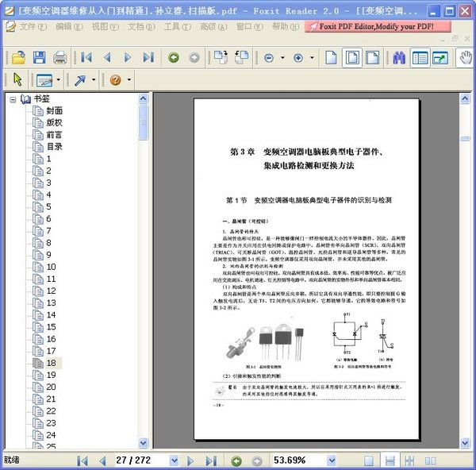Viewport: 476px width, 470px height.
Task: Set actual size page view
Action: pyautogui.click(x=331, y=57)
